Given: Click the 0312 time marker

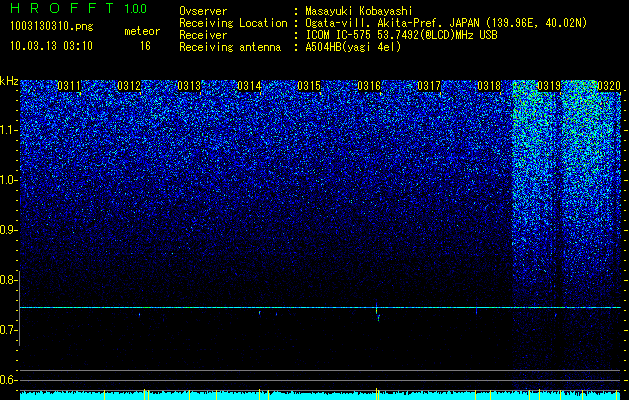Looking at the screenshot, I should (x=129, y=86).
